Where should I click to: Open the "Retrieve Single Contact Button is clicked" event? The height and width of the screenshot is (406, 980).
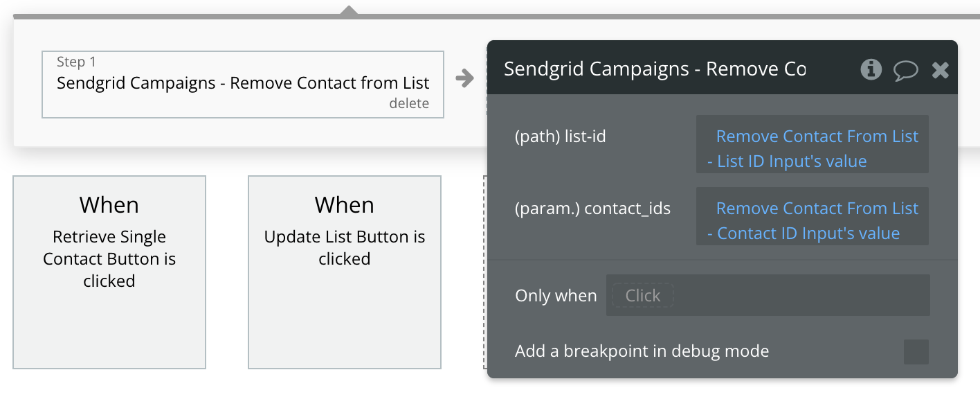pyautogui.click(x=109, y=271)
